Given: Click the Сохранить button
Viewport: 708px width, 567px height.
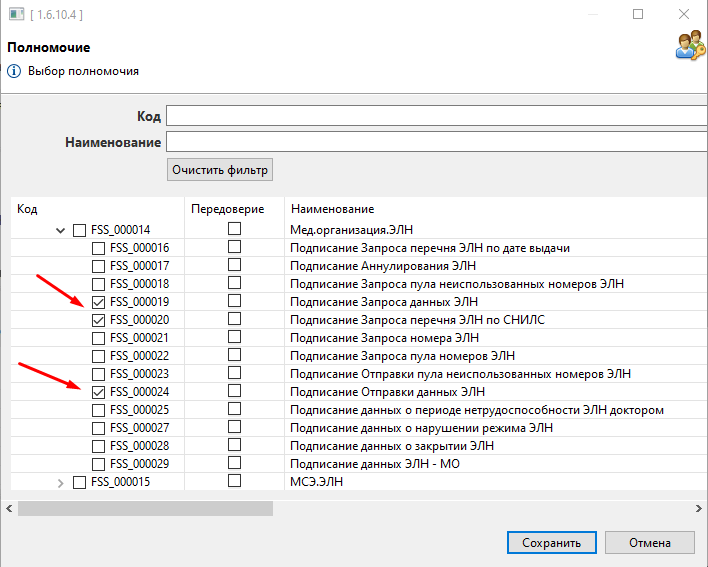Looking at the screenshot, I should tap(551, 543).
